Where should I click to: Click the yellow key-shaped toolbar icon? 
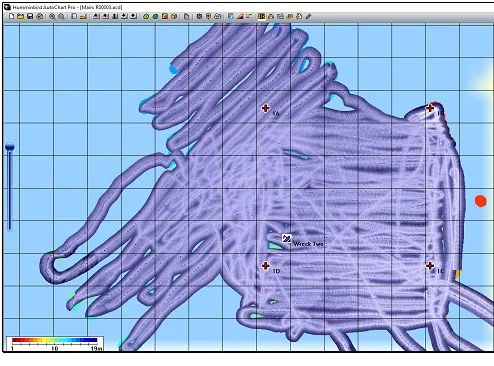tap(289, 16)
